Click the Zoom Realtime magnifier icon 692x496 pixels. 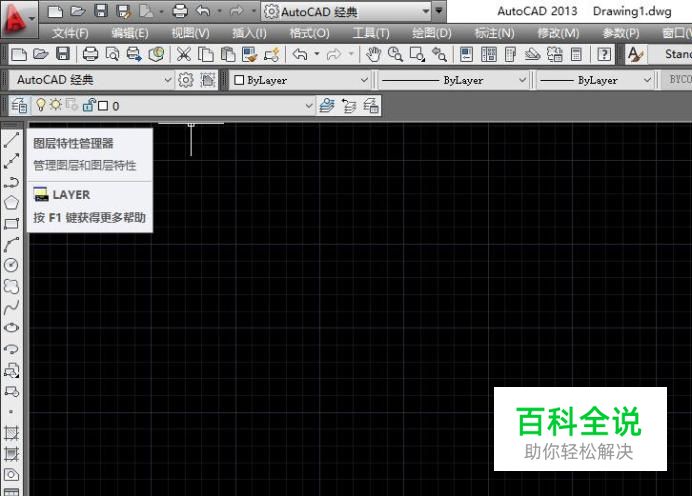tap(395, 55)
